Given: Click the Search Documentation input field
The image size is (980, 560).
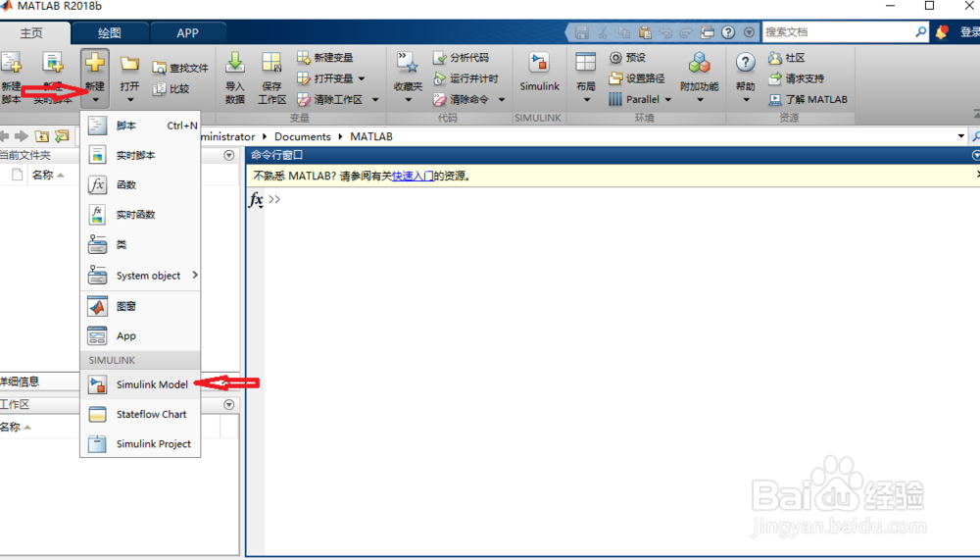Looking at the screenshot, I should [x=838, y=32].
